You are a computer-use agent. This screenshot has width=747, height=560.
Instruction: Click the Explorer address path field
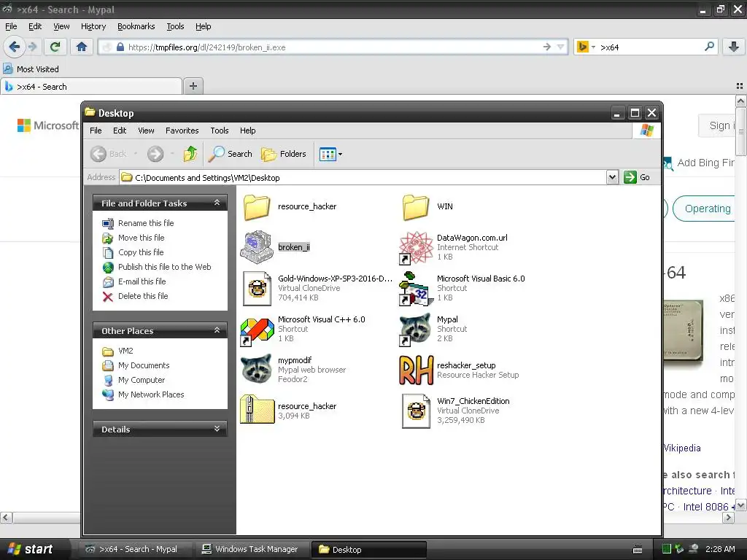point(364,178)
